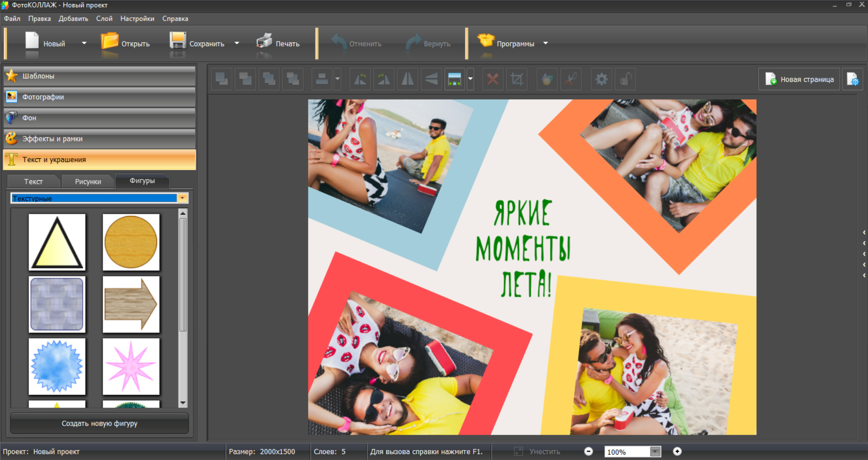The width and height of the screenshot is (868, 460).
Task: Click the flip horizontal mirror icon
Action: [408, 80]
